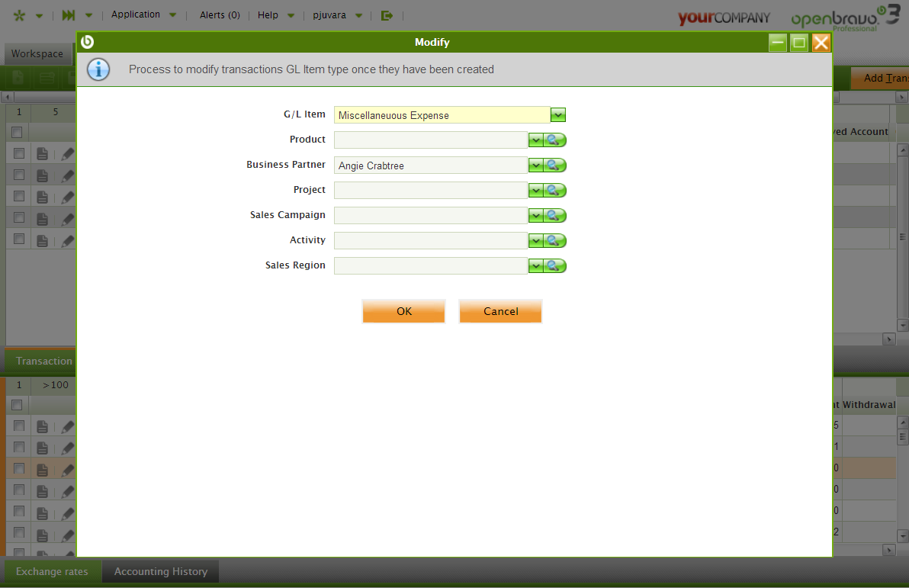Switch to the Exchange rates tab
909x588 pixels.
(52, 571)
